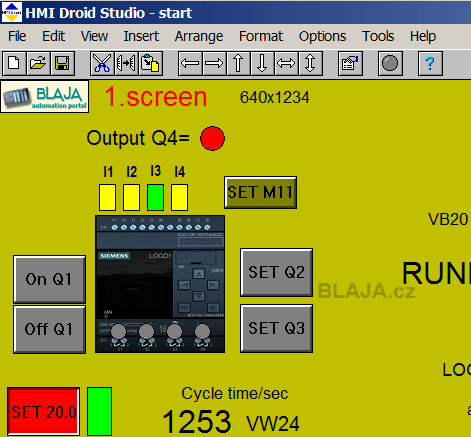Click the On Q1 button
Image resolution: width=471 pixels, height=437 pixels.
coord(49,279)
